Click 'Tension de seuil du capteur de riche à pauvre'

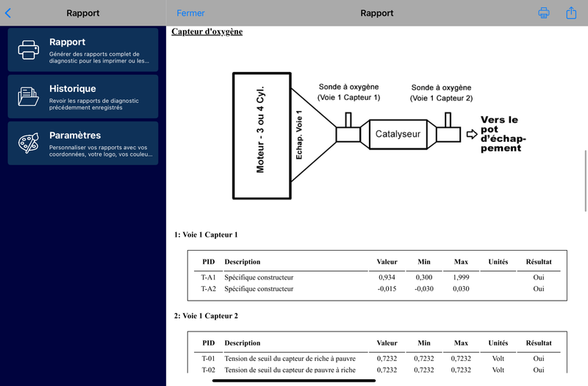click(290, 359)
